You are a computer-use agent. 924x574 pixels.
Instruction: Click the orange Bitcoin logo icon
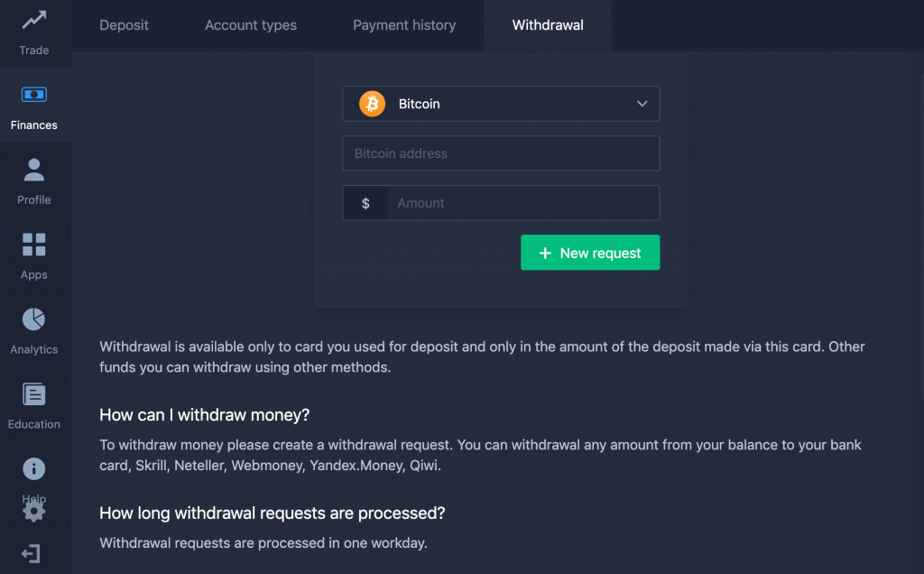pyautogui.click(x=373, y=104)
